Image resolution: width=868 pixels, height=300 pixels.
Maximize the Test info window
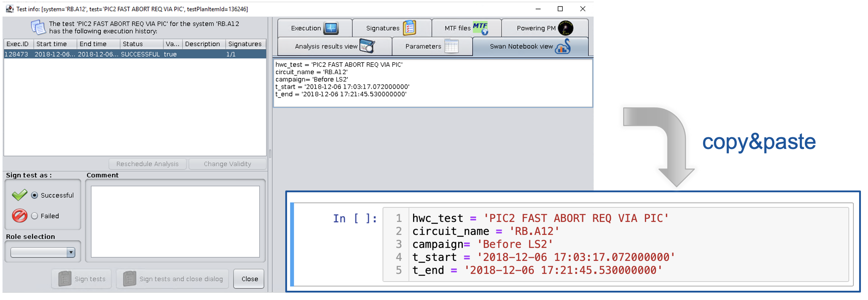click(560, 9)
